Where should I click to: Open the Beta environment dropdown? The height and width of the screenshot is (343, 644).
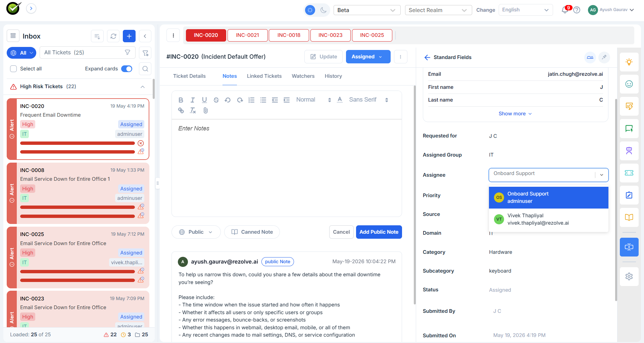coord(367,10)
